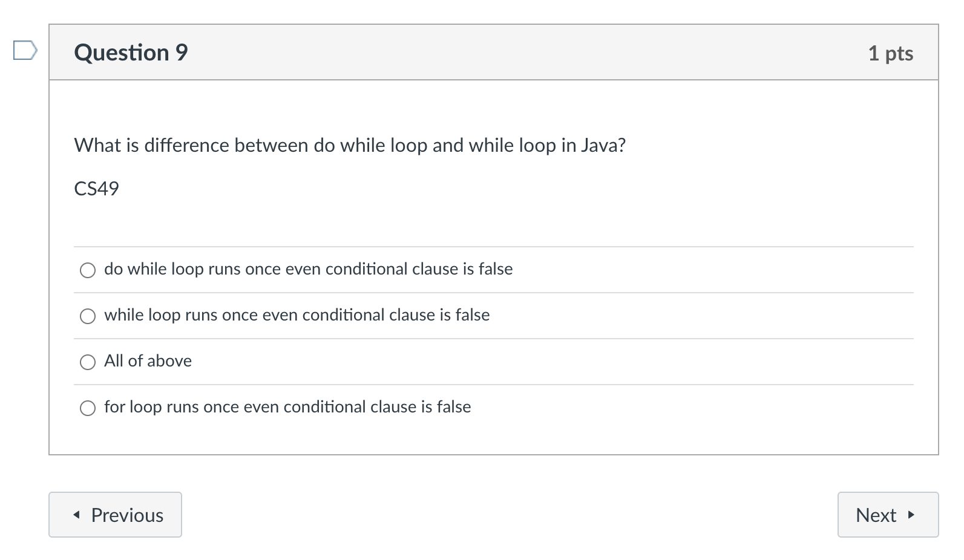Advance with the Next button
964x560 pixels.
click(x=887, y=515)
